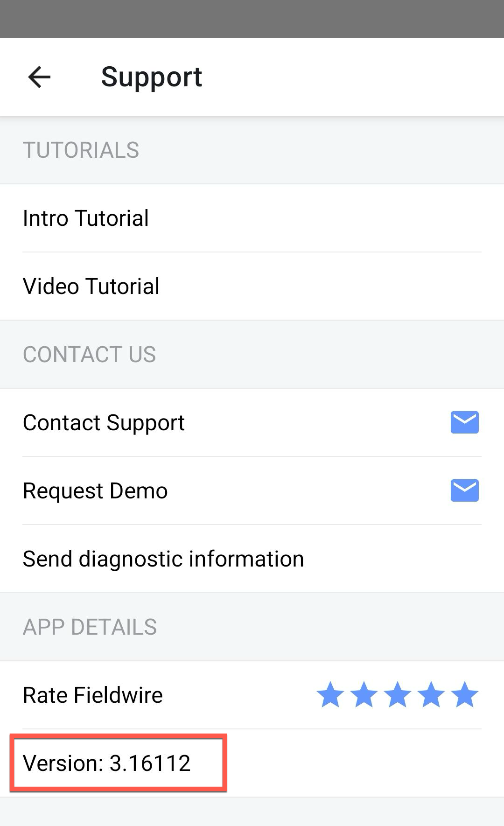Screen dimensions: 504x826
Task: Tap the fifth rating star
Action: click(x=465, y=695)
